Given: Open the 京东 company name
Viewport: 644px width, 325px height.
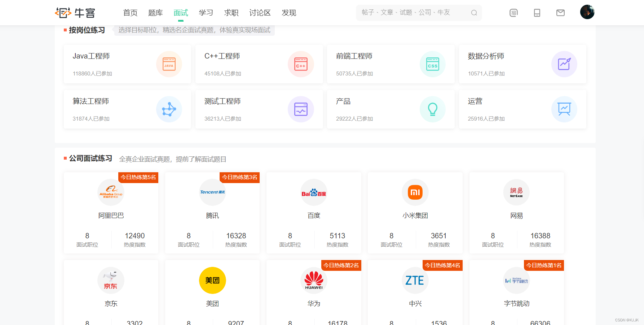Looking at the screenshot, I should [111, 304].
